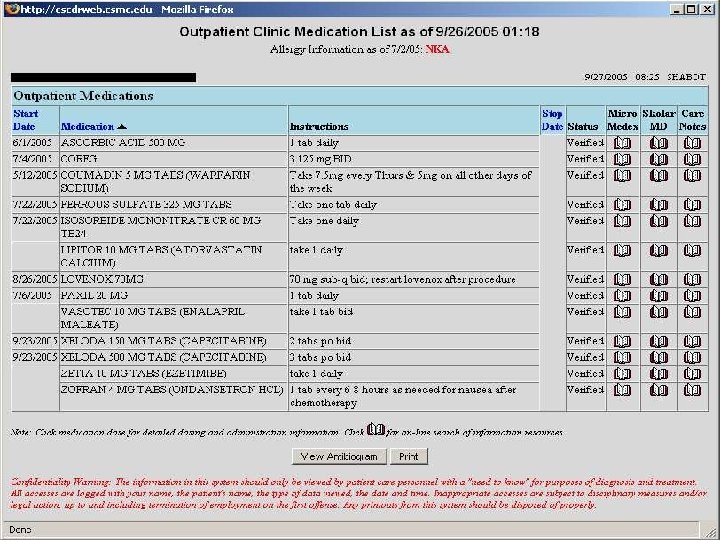Select the ZOFRAN MG TABS medication name
Screen dimensions: 720x540
[172, 389]
